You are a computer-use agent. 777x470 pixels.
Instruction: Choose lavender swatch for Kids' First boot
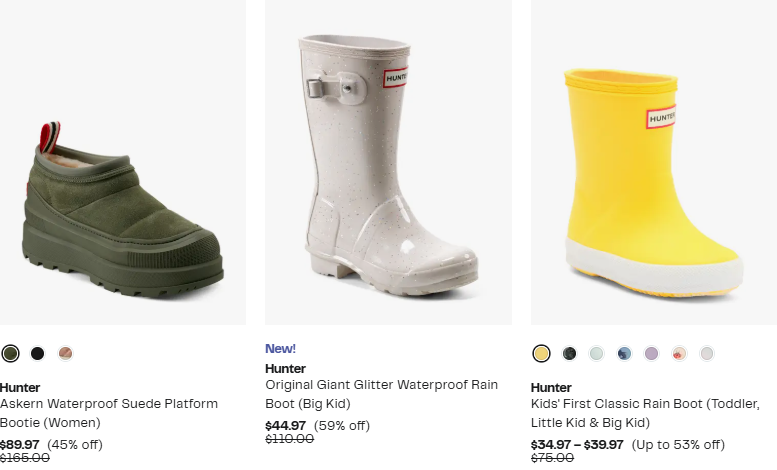(x=652, y=353)
